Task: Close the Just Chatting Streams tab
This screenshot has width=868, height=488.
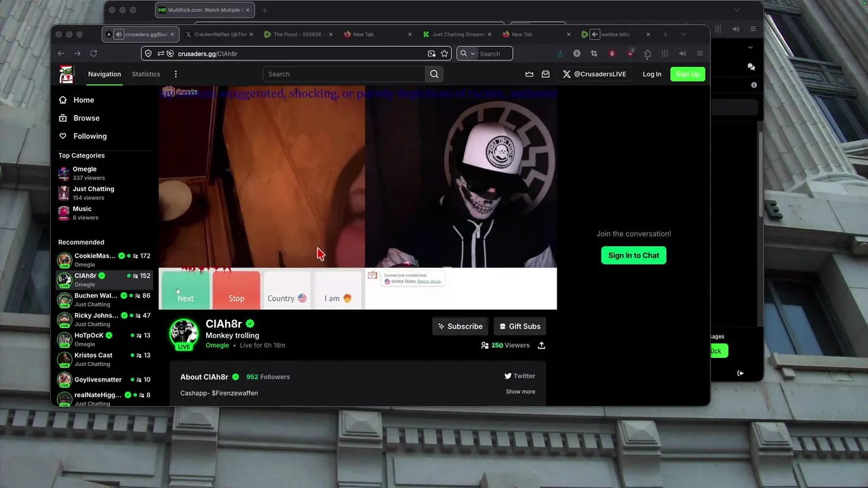Action: click(x=489, y=35)
